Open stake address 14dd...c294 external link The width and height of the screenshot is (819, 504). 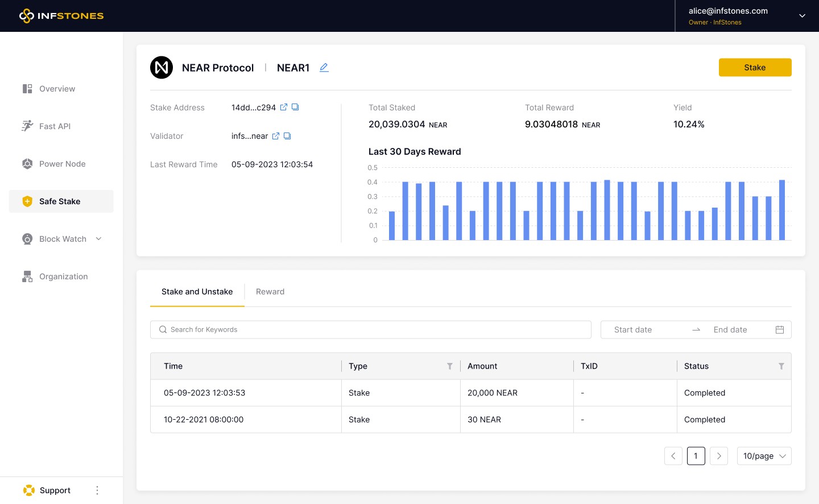coord(284,107)
